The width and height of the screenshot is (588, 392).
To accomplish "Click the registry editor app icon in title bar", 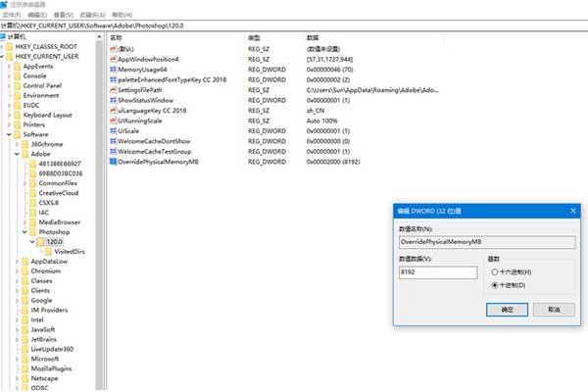I will tap(3, 5).
